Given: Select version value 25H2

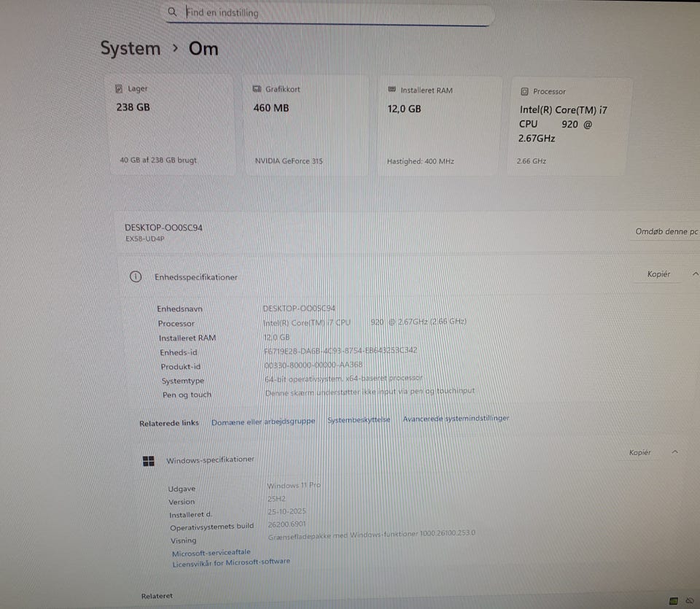Looking at the screenshot, I should coord(276,498).
